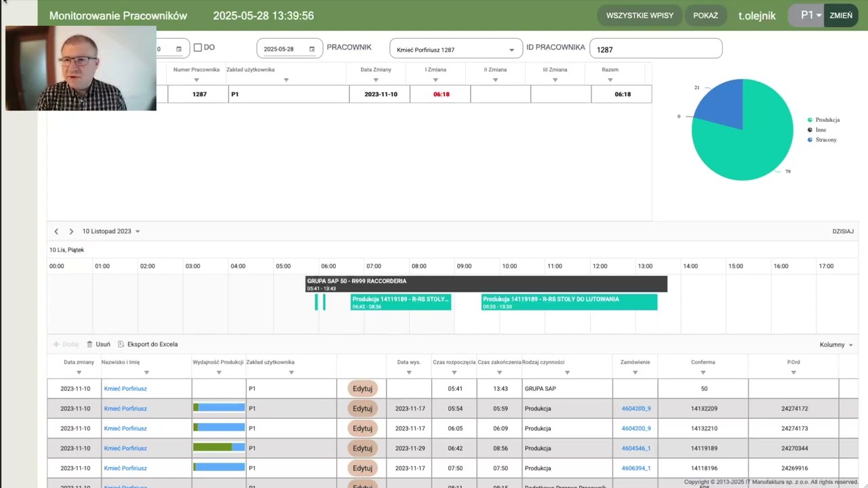868x488 pixels.
Task: Click the red 06:18 I Zmiana value
Action: tap(441, 94)
